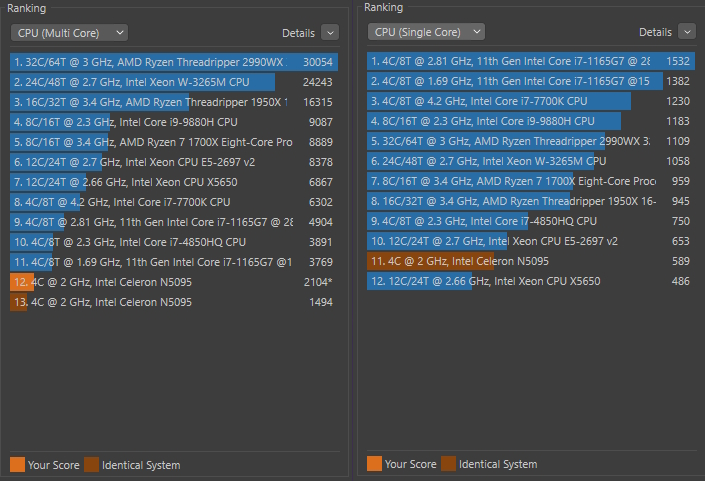This screenshot has width=705, height=481.
Task: Click the 1532 score value
Action: point(678,61)
